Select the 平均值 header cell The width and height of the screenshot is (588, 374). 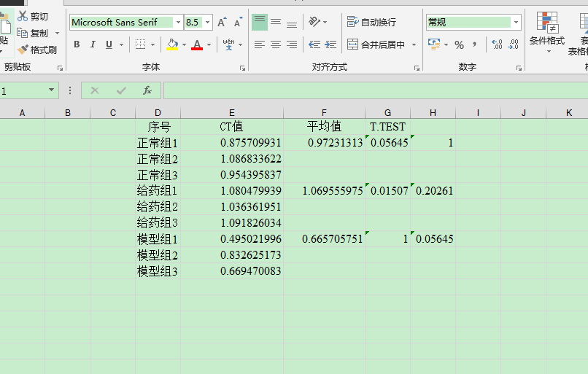click(x=325, y=127)
